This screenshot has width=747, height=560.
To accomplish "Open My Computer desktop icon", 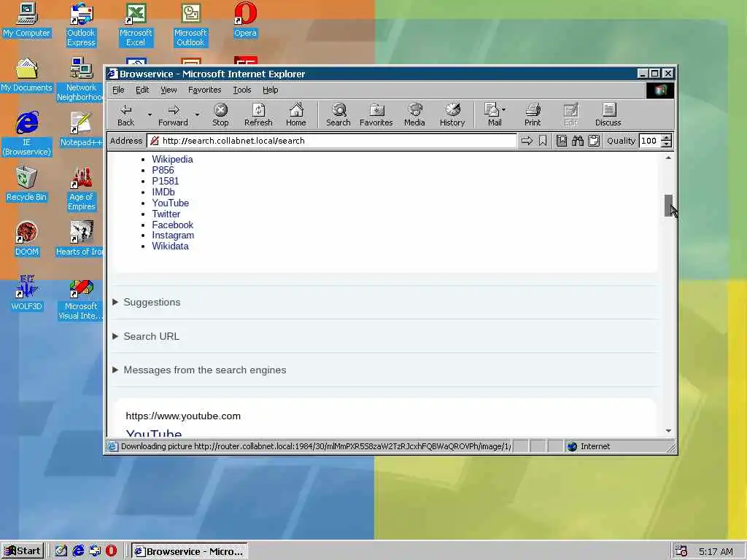I will pyautogui.click(x=26, y=20).
